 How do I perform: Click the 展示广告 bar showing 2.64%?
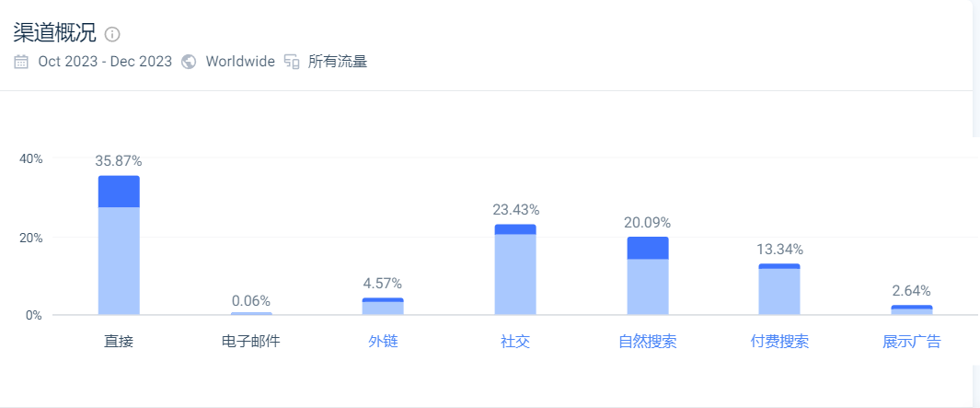(x=911, y=309)
